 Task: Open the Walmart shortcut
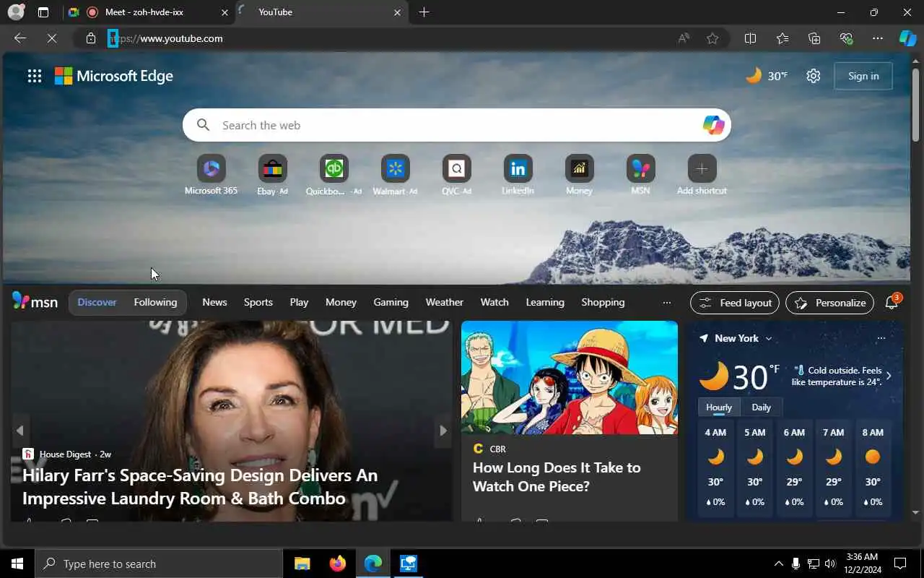[395, 175]
